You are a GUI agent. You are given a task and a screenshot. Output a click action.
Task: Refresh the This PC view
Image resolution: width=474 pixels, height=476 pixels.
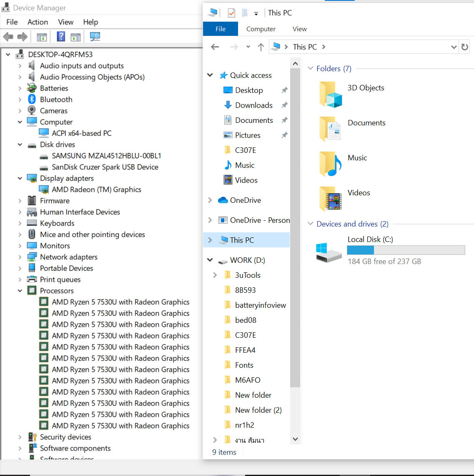point(465,47)
